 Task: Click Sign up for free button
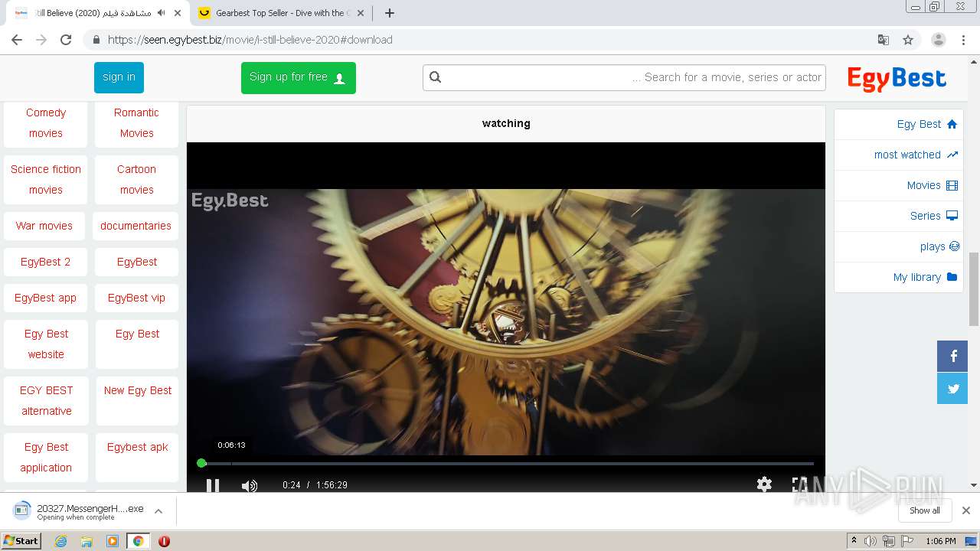[299, 77]
